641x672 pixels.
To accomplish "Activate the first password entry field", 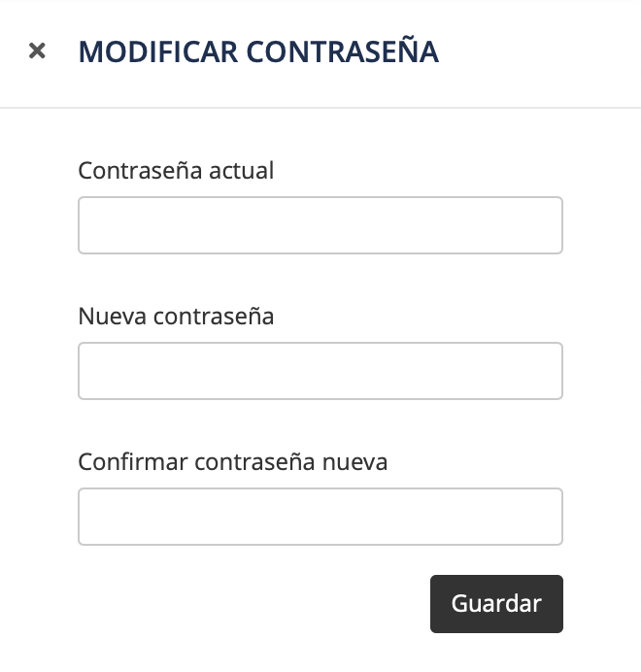I will pyautogui.click(x=320, y=225).
